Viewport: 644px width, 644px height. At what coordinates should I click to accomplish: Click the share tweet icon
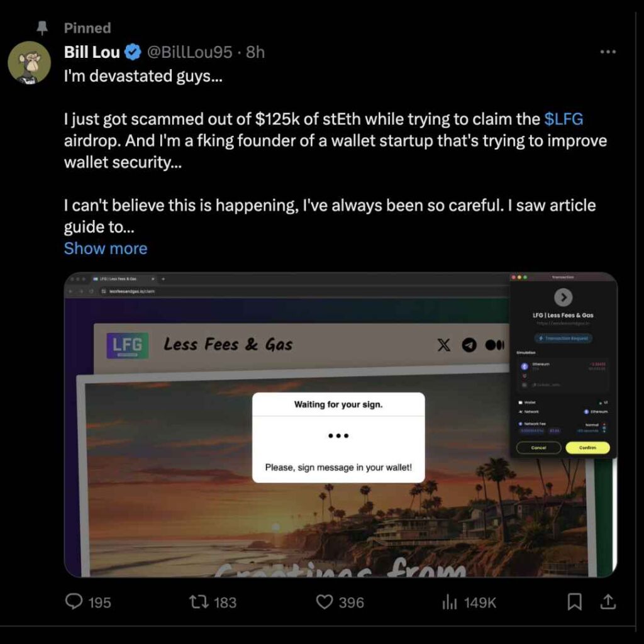[608, 602]
